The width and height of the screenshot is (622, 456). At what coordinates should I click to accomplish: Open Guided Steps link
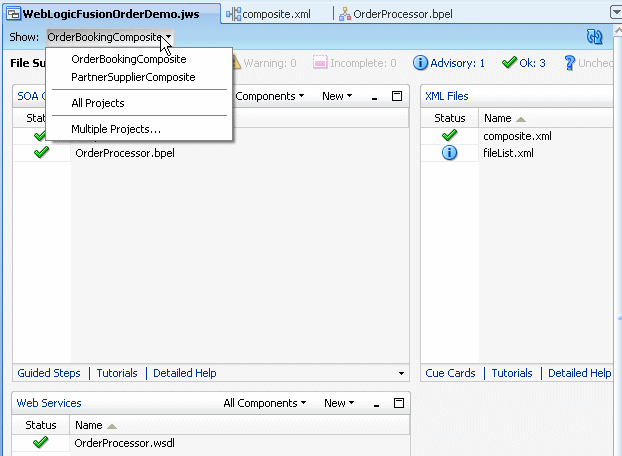click(49, 373)
